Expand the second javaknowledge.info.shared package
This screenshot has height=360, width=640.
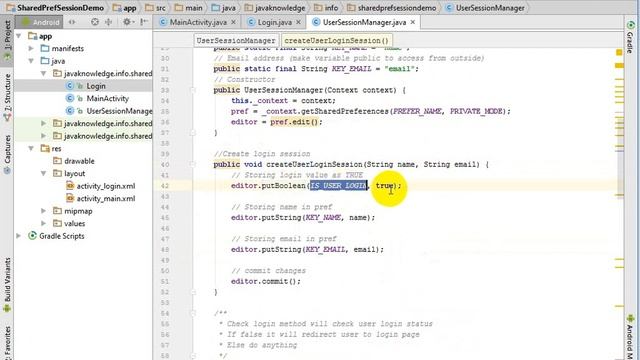(x=44, y=123)
